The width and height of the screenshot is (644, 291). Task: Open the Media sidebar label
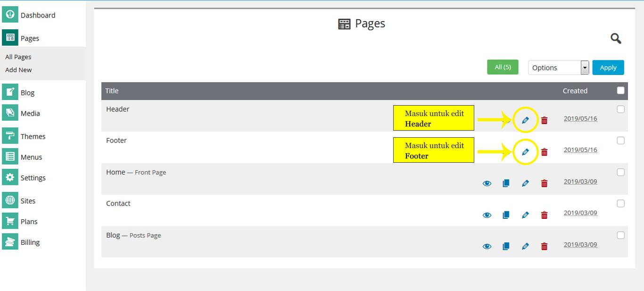point(30,113)
